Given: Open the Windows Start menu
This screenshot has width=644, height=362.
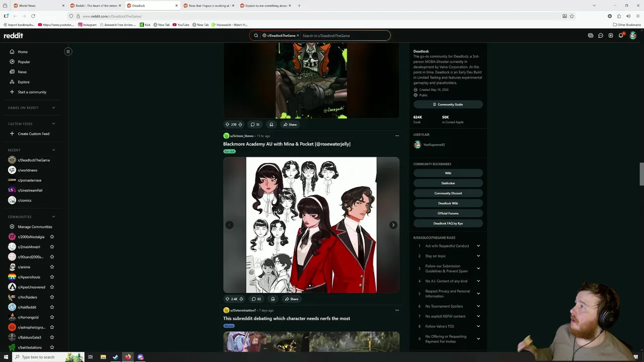Looking at the screenshot, I should pyautogui.click(x=6, y=357).
